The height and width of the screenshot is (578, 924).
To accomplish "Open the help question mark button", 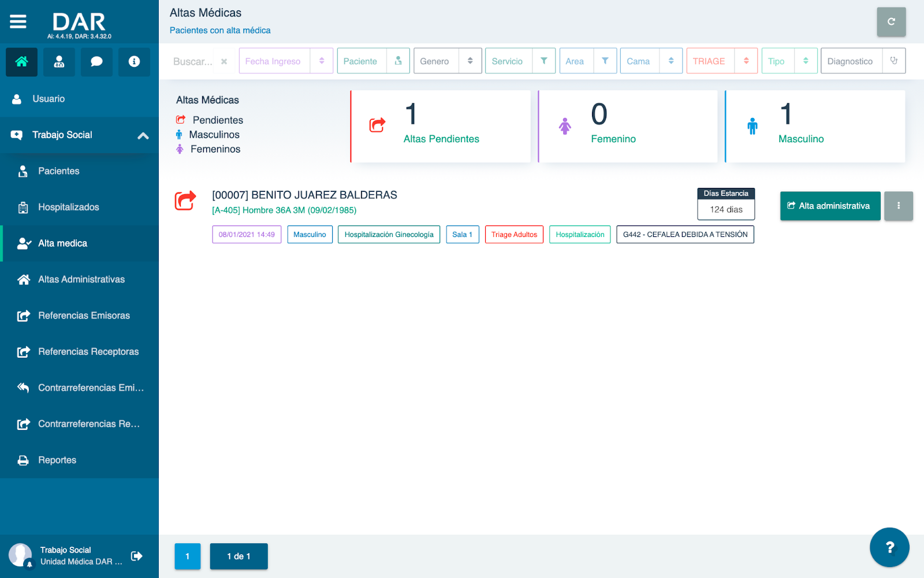I will click(889, 547).
